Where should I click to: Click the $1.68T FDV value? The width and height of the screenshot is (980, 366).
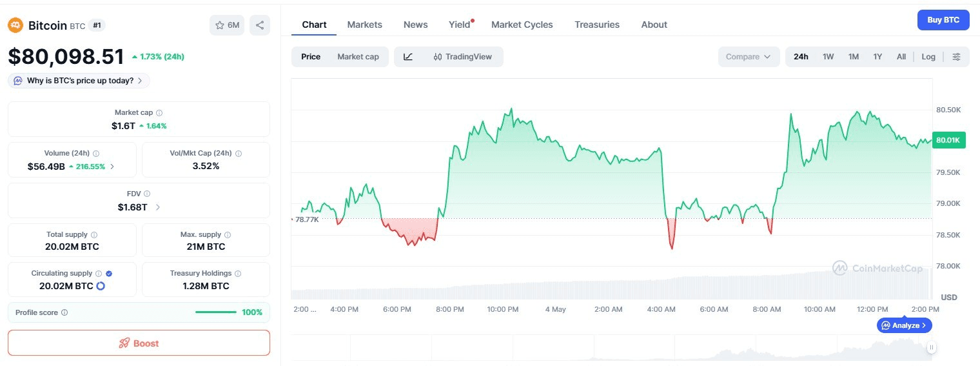point(132,207)
